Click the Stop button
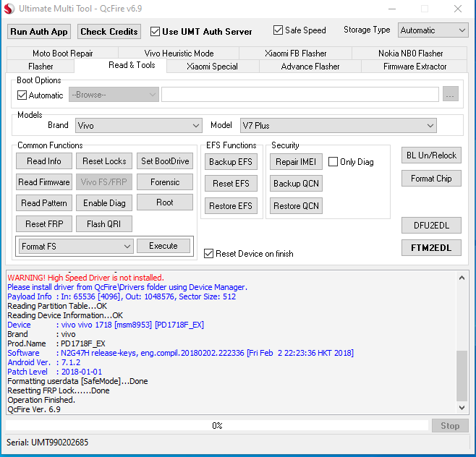 pos(450,425)
